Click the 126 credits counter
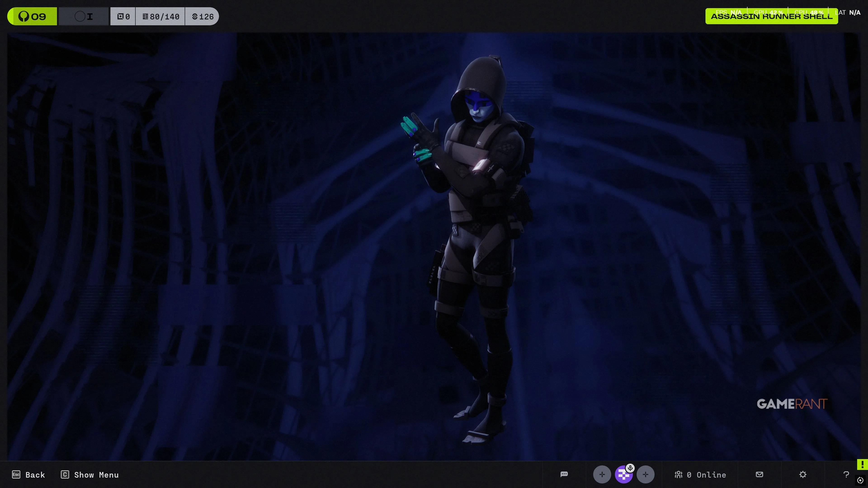 (203, 16)
